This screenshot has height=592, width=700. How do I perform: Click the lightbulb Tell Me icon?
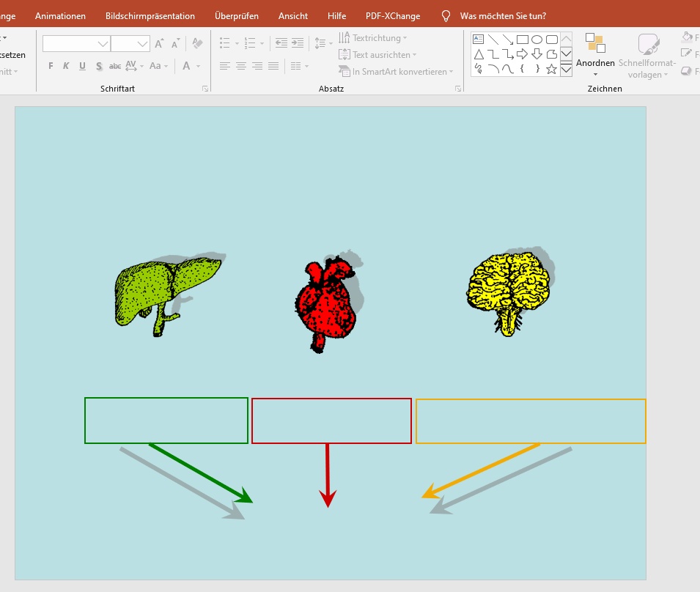pyautogui.click(x=446, y=16)
